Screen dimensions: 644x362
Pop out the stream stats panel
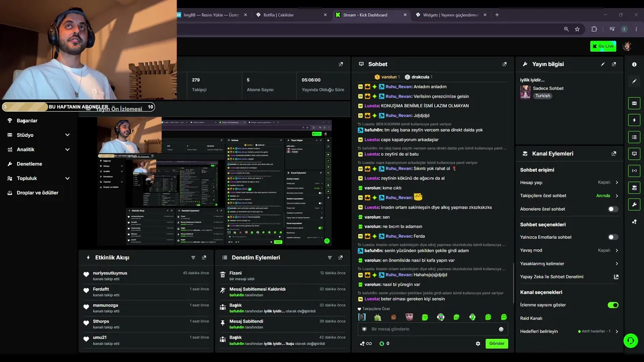[341, 64]
